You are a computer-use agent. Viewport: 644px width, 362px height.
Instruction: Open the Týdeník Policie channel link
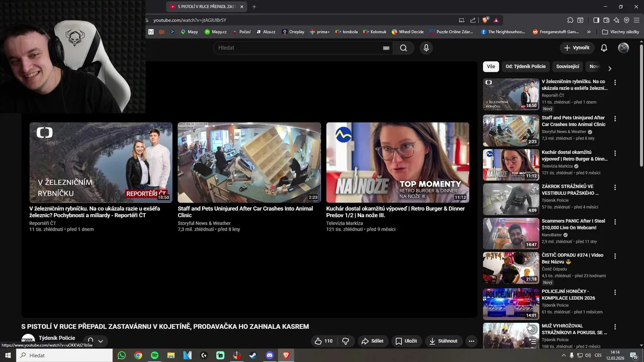pyautogui.click(x=57, y=338)
